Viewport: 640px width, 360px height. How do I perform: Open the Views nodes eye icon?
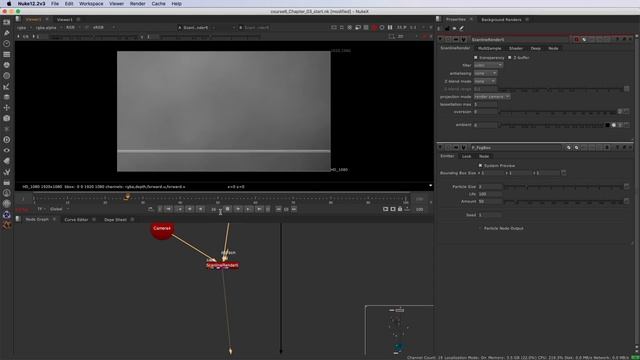7,150
